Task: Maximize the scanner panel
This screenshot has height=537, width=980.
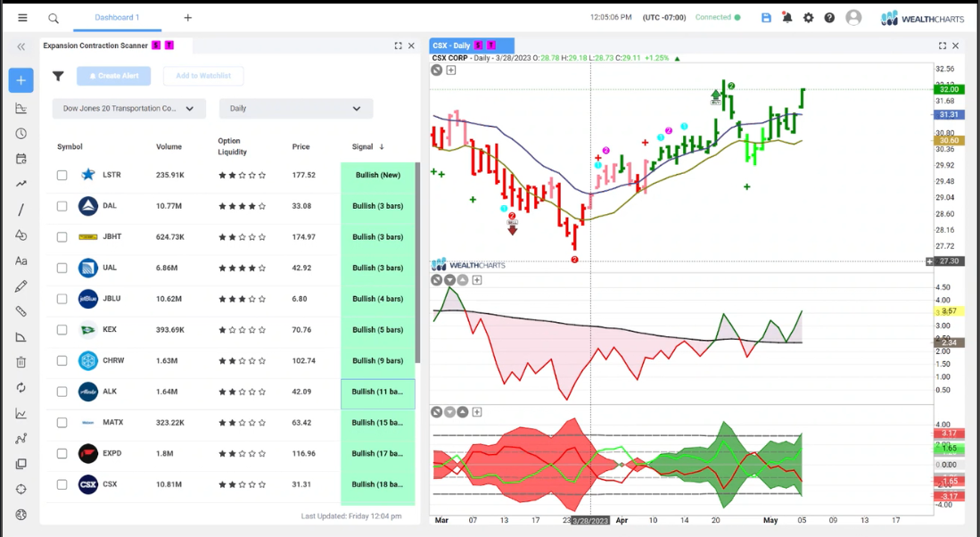Action: pos(398,45)
